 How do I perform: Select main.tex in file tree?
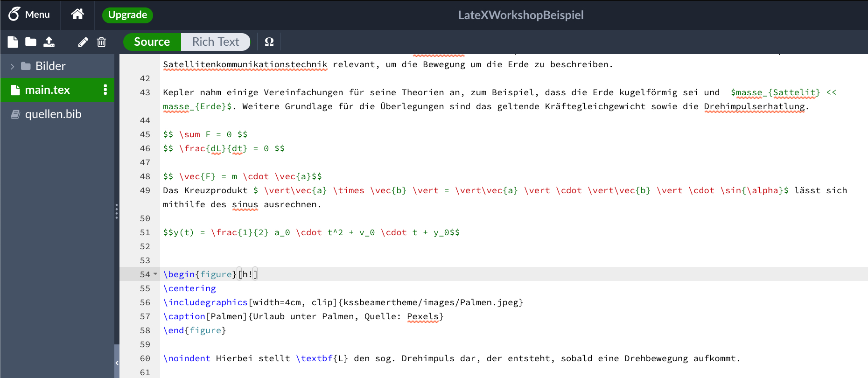click(47, 90)
